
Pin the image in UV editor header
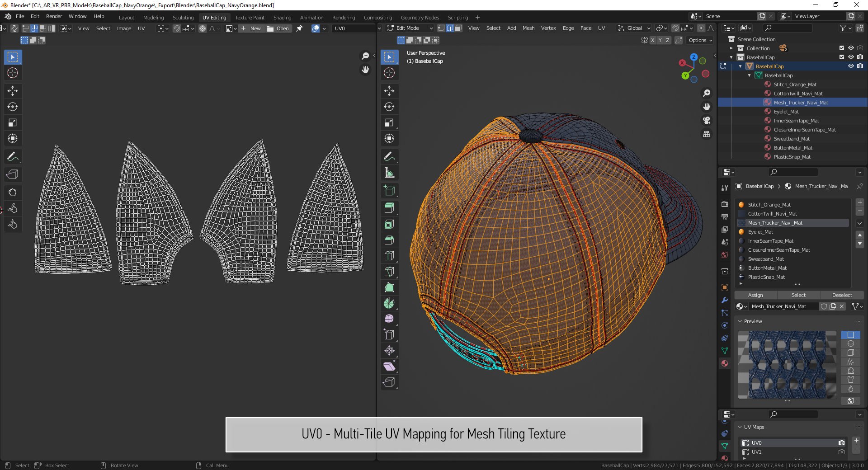299,28
